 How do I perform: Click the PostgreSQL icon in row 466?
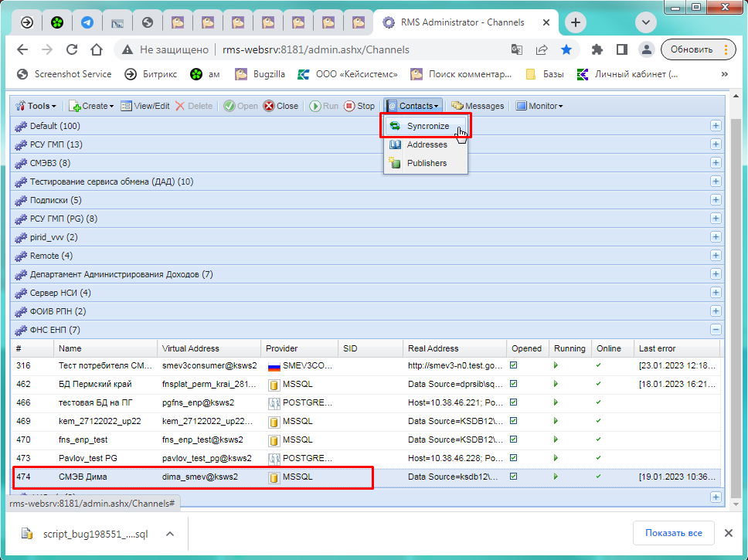[274, 403]
